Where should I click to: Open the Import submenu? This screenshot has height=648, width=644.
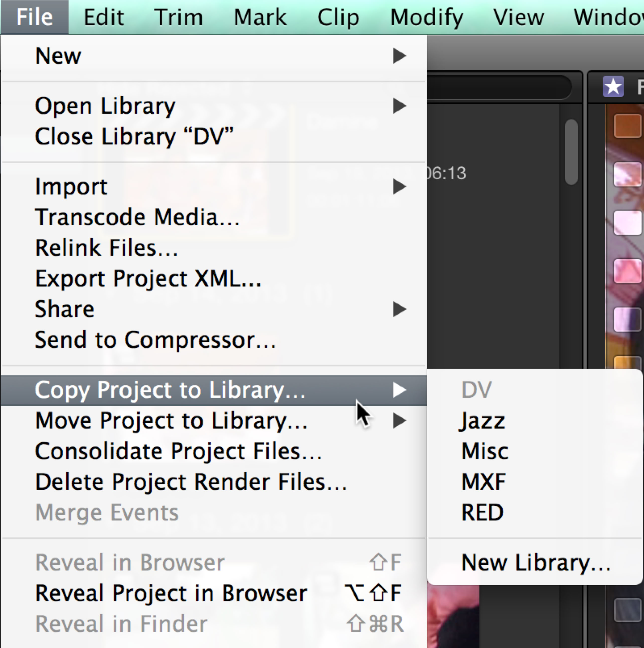[x=399, y=187]
